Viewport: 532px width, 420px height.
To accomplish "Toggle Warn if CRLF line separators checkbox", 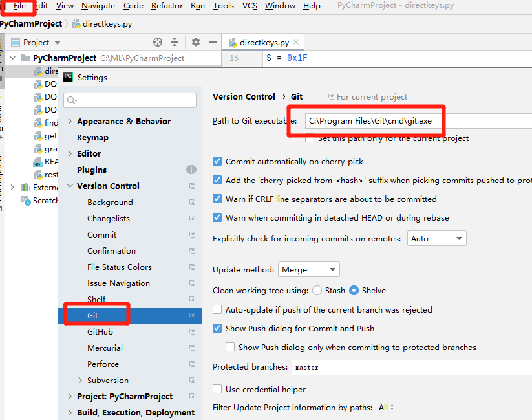I will click(217, 199).
